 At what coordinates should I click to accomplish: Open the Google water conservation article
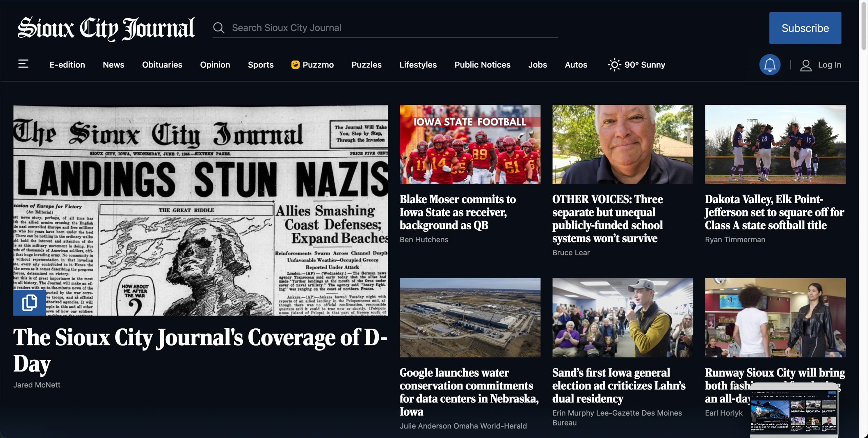[x=469, y=392]
